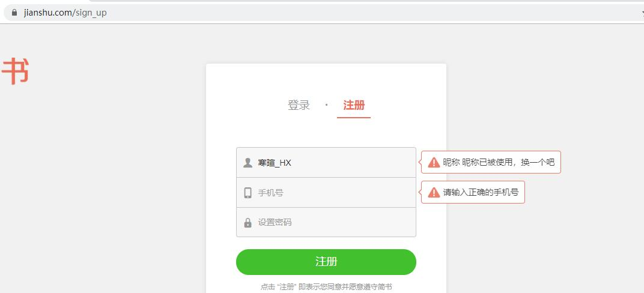Click the person icon in nickname field

click(248, 163)
